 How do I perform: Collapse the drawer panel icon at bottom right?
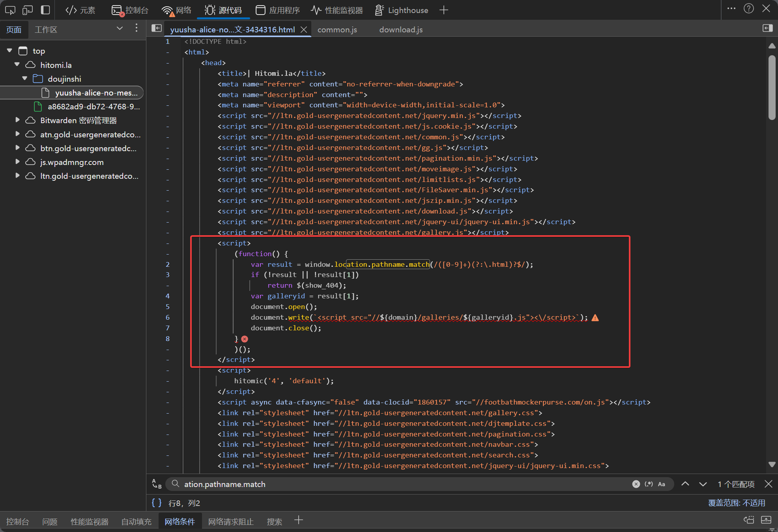(x=766, y=520)
